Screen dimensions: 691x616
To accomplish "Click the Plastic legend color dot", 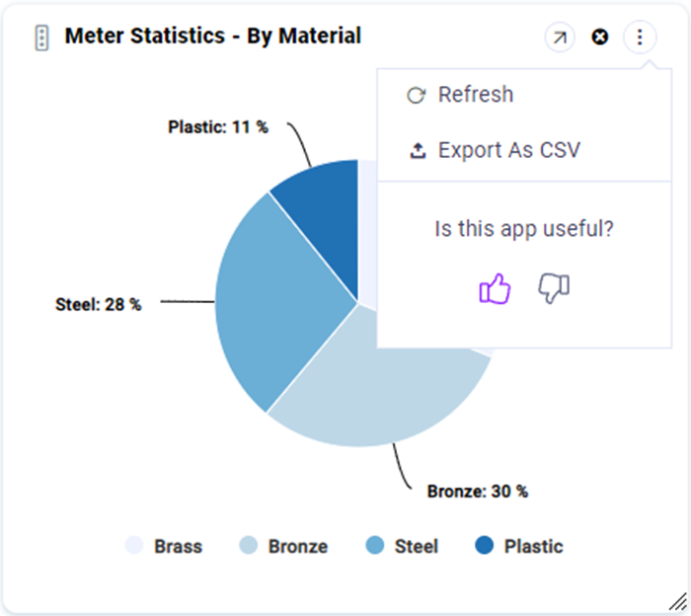I will point(485,546).
